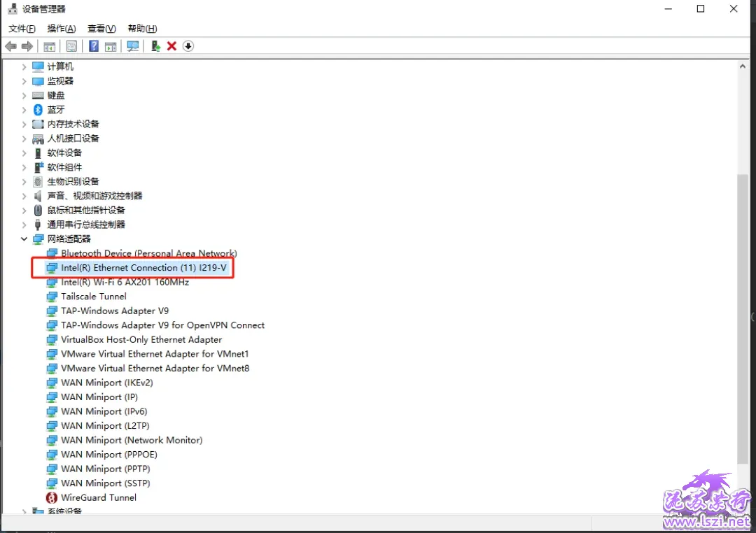
Task: Select WAN Miniport (PPPOE)
Action: (x=109, y=455)
